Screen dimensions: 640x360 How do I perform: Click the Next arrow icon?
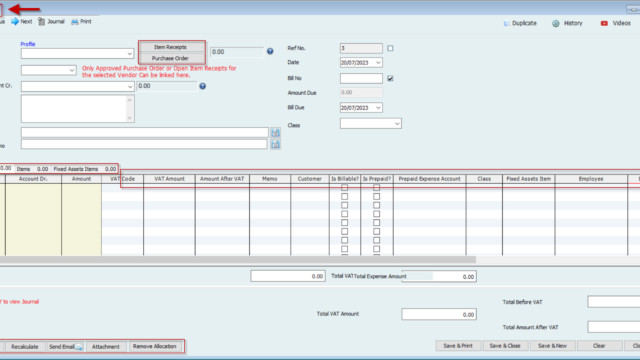point(15,22)
